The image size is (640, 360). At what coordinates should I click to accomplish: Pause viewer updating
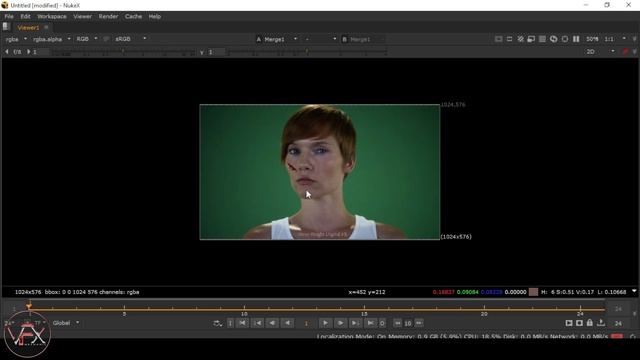click(576, 39)
